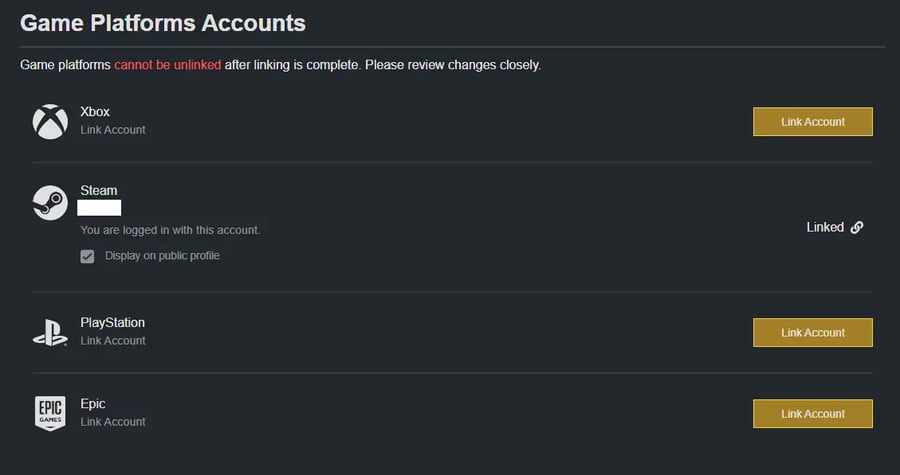Image resolution: width=900 pixels, height=475 pixels.
Task: Select the Epic platform name
Action: pos(93,404)
